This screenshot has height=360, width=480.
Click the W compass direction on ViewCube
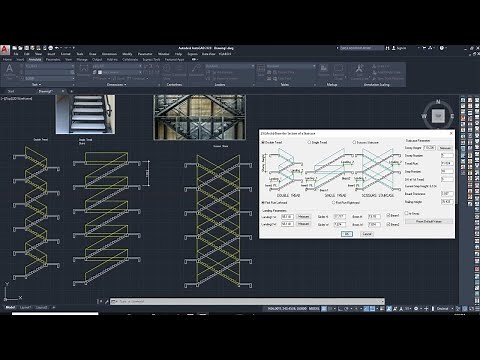coord(424,116)
